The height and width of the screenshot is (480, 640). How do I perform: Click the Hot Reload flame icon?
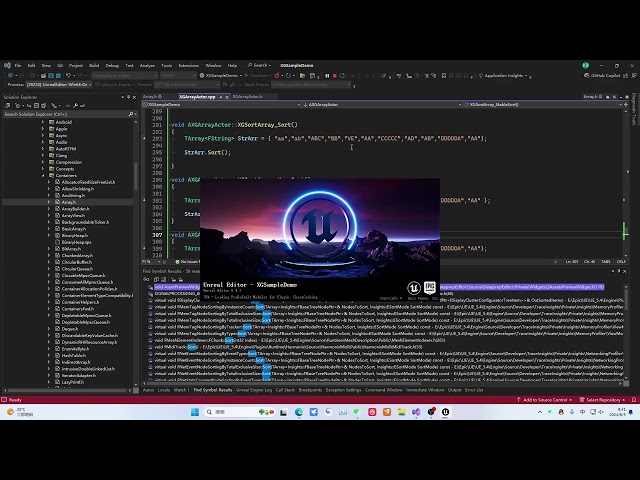[277, 76]
